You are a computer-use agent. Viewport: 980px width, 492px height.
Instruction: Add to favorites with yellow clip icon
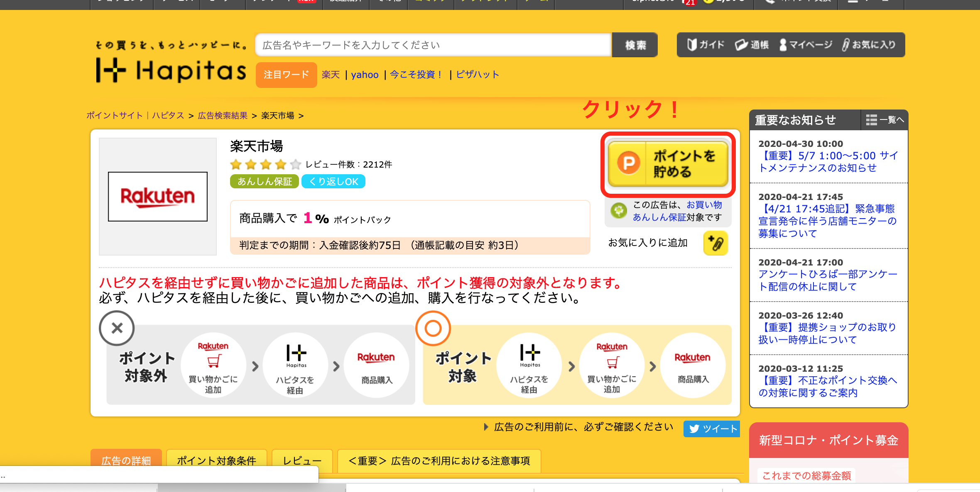click(715, 243)
